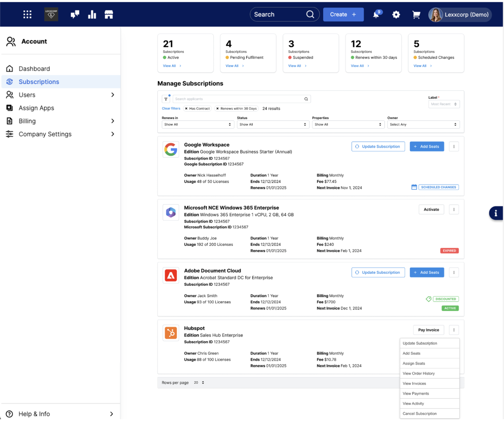Image resolution: width=504 pixels, height=430 pixels.
Task: Choose Cancel Subscription from the menu
Action: click(x=420, y=414)
